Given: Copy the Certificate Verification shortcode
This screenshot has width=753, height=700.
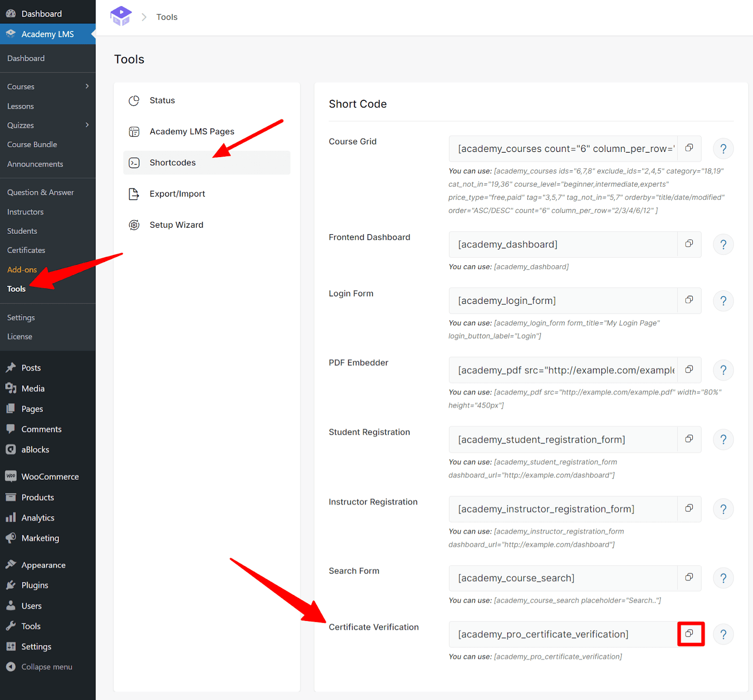Looking at the screenshot, I should [x=690, y=634].
